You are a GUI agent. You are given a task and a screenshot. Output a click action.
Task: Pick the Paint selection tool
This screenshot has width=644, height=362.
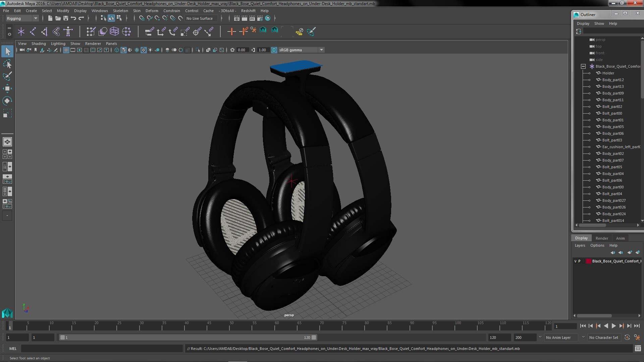7,76
